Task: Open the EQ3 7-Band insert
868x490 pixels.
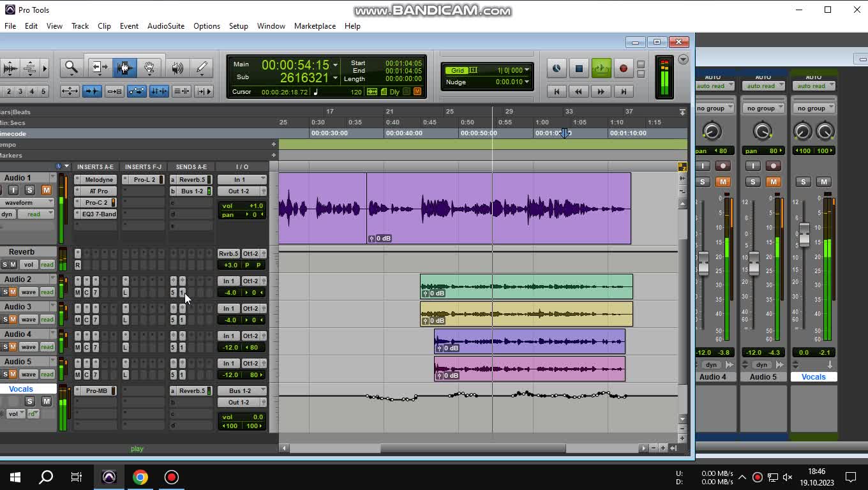Action: pos(98,214)
